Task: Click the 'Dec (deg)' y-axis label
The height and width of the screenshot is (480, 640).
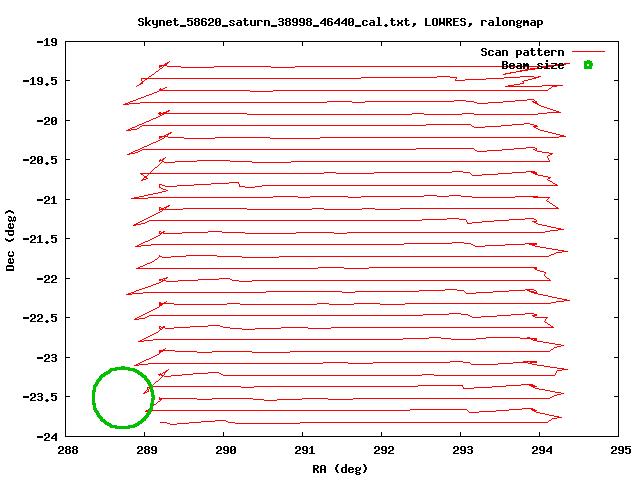Action: coord(11,239)
